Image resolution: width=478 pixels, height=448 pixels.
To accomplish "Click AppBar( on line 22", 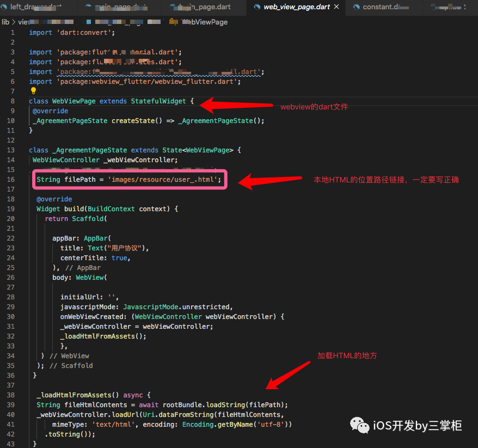I will pyautogui.click(x=97, y=238).
